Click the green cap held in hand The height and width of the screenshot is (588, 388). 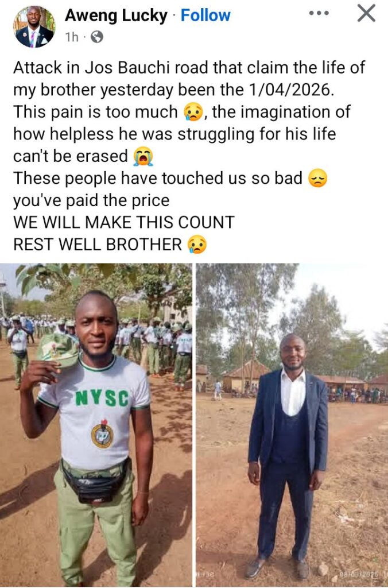point(58,349)
